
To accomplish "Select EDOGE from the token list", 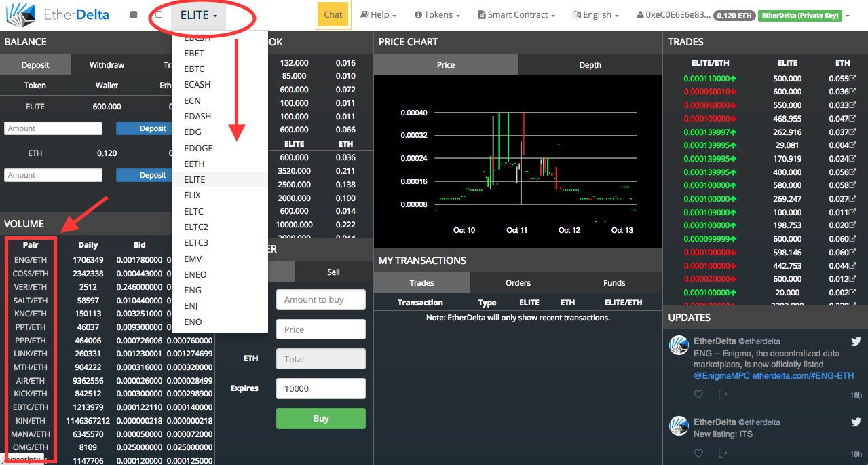I will click(x=220, y=148).
